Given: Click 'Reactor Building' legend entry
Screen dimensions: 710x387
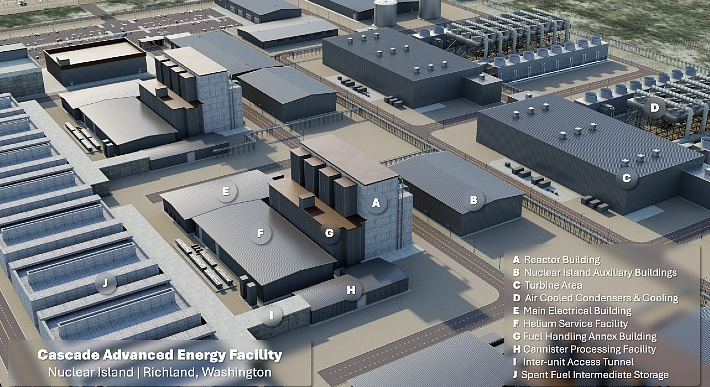Looking at the screenshot, I should tap(556, 260).
